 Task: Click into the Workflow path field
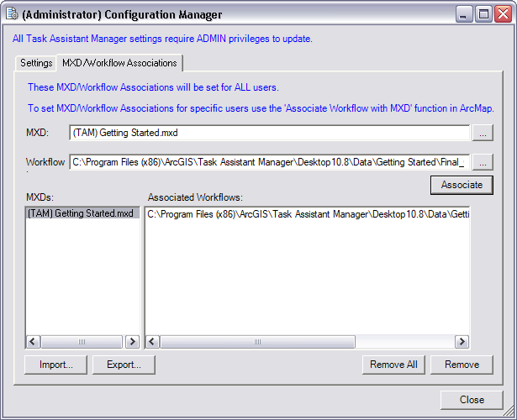269,162
